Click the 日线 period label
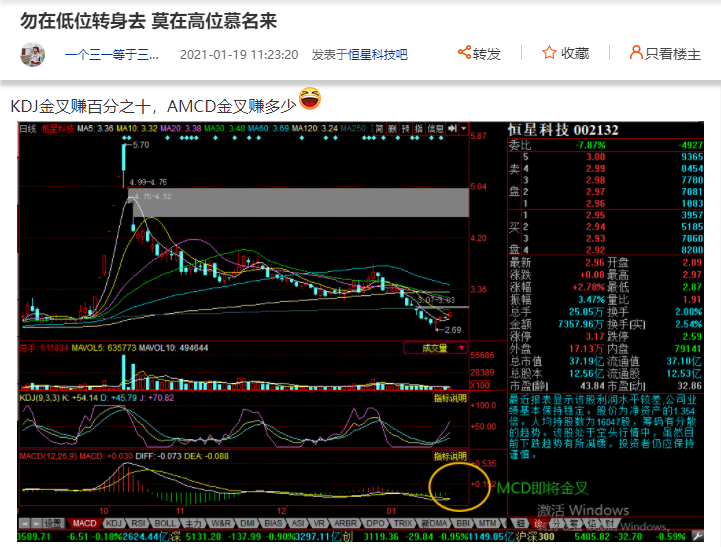This screenshot has width=721, height=547. point(28,129)
